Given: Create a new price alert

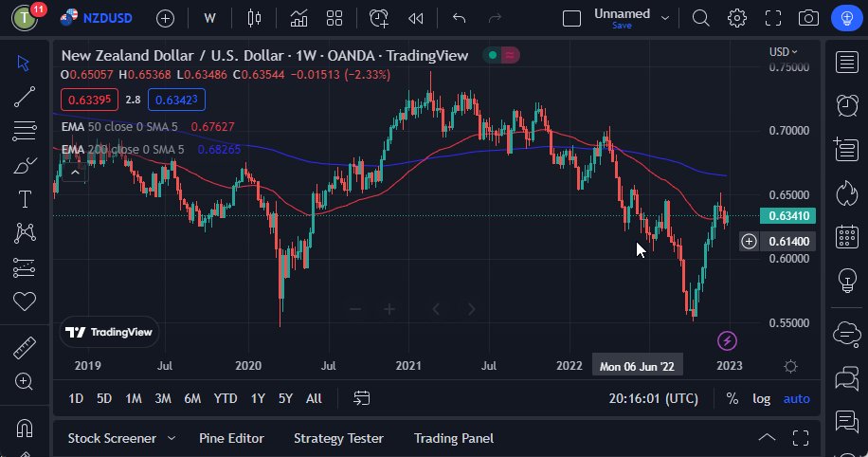Looking at the screenshot, I should tap(379, 18).
